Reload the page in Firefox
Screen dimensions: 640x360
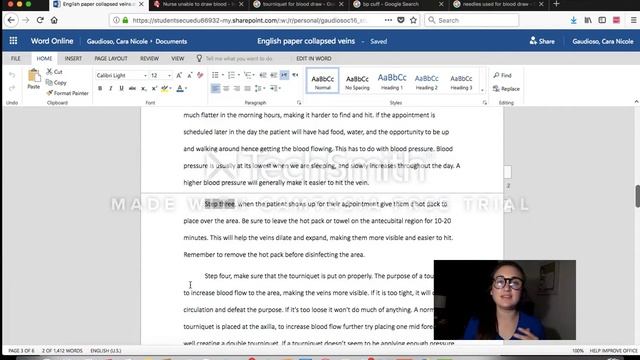40,20
